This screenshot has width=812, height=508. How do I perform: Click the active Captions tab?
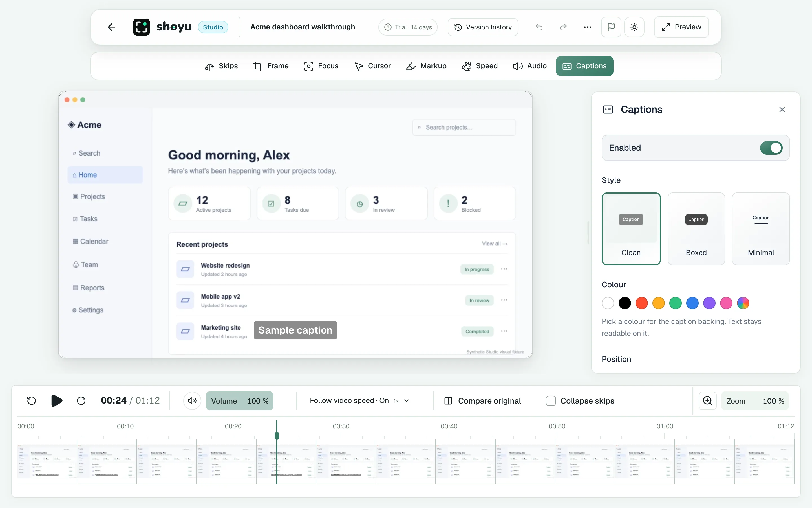584,66
